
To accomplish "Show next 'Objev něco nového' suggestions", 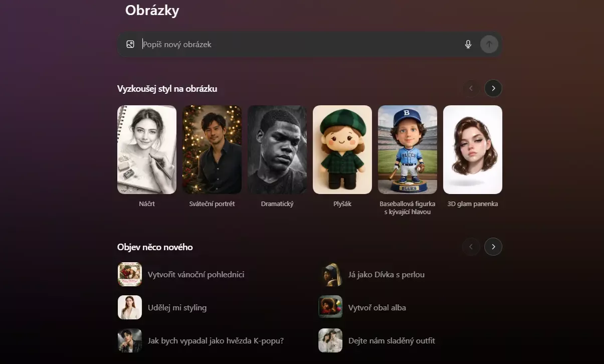I will point(493,247).
